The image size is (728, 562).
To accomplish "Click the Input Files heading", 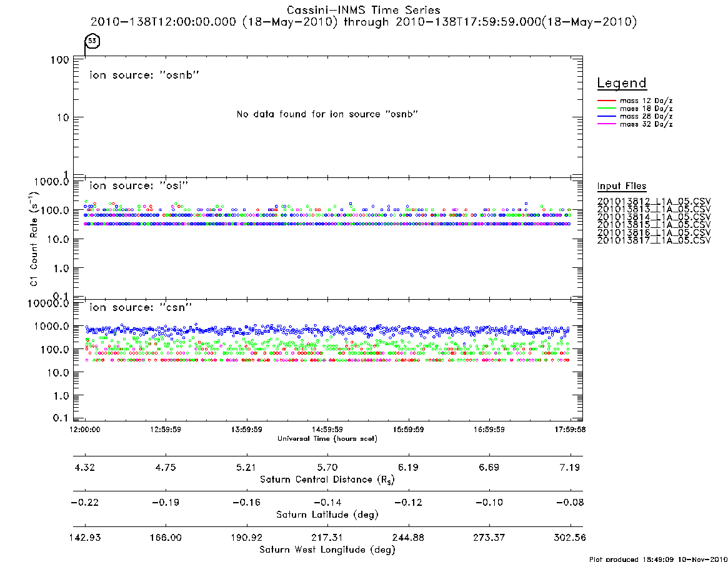I will coord(622,186).
